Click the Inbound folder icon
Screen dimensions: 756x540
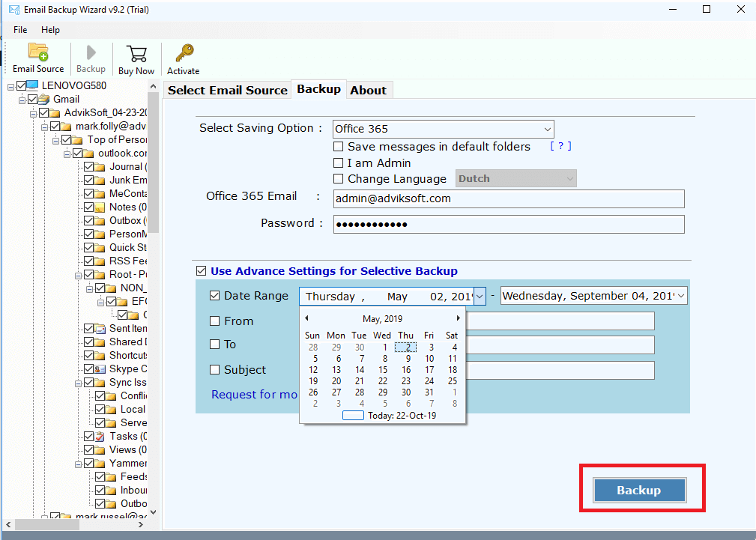pyautogui.click(x=111, y=491)
